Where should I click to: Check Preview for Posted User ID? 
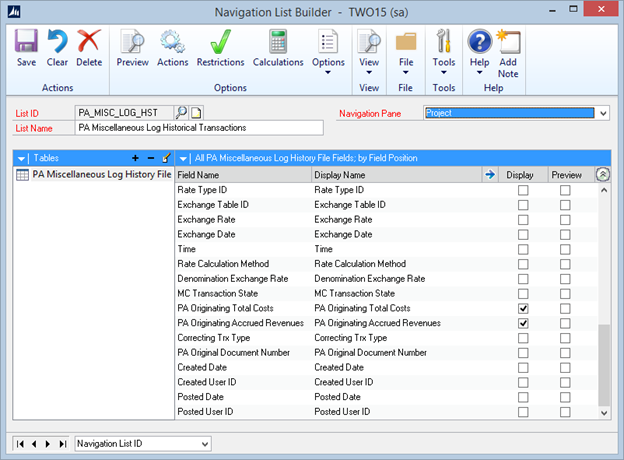tap(565, 412)
